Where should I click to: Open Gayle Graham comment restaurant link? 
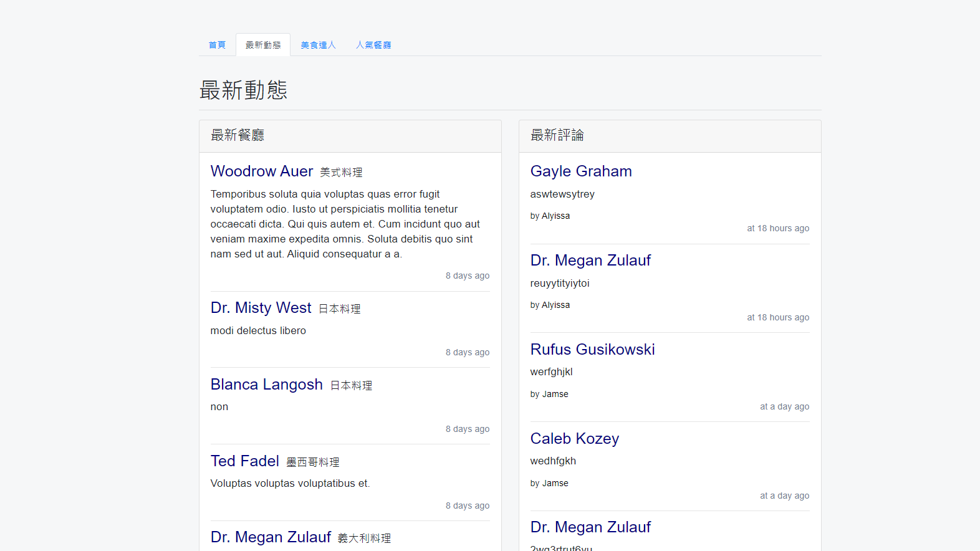(x=581, y=171)
